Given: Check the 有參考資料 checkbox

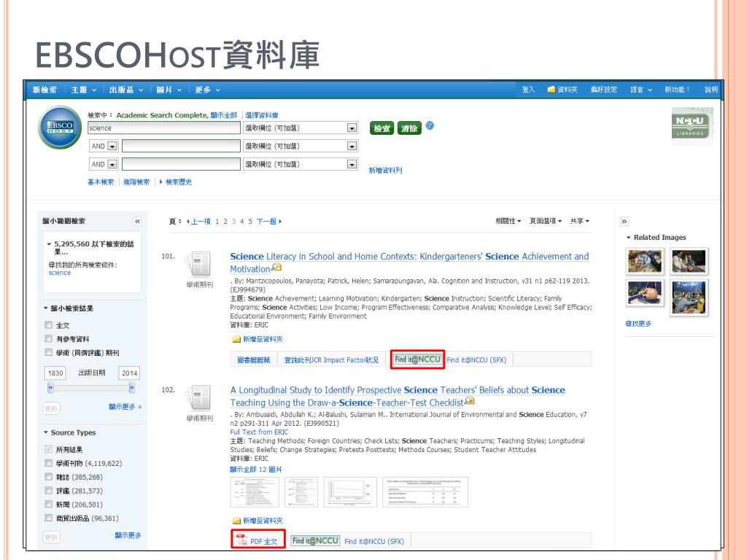Looking at the screenshot, I should pos(49,338).
